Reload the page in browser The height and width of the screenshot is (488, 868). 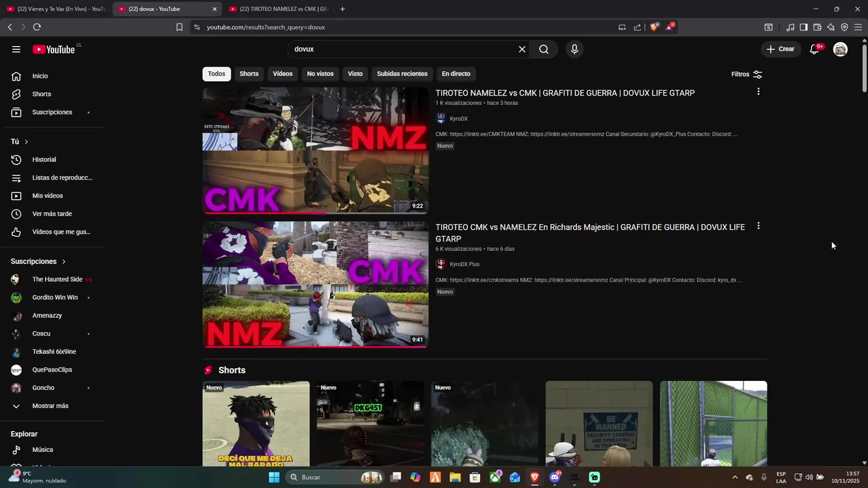click(x=37, y=27)
